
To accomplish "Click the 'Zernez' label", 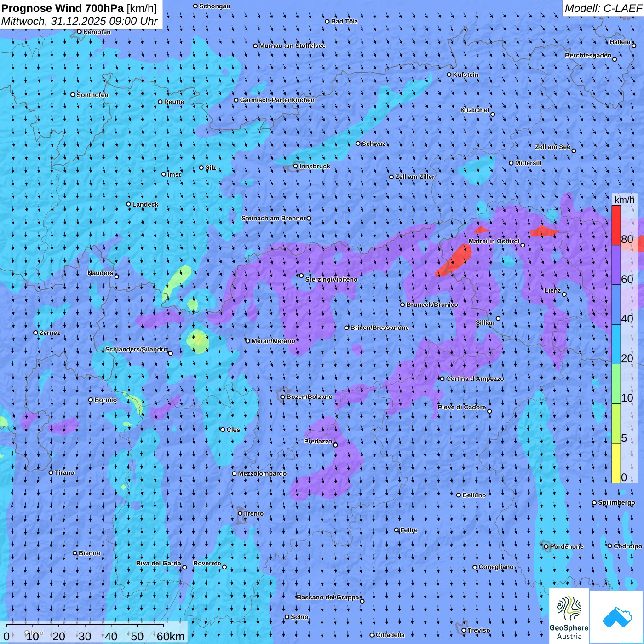I will click(50, 333).
